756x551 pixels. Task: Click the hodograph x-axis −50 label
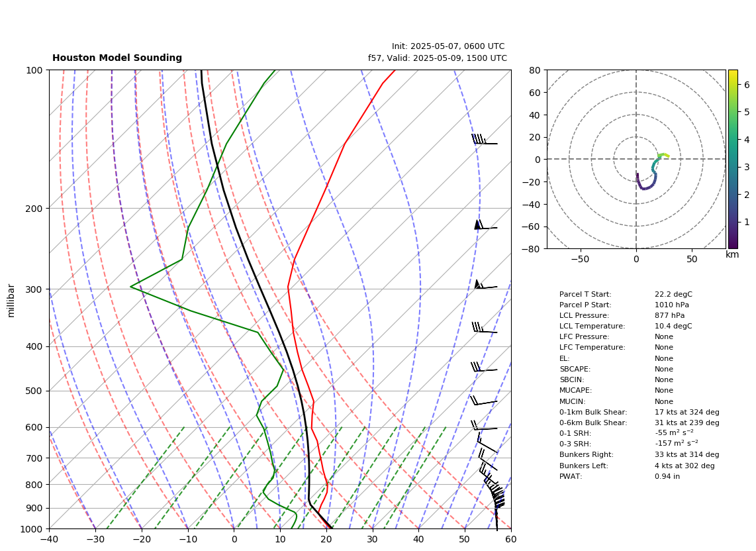[x=580, y=259]
